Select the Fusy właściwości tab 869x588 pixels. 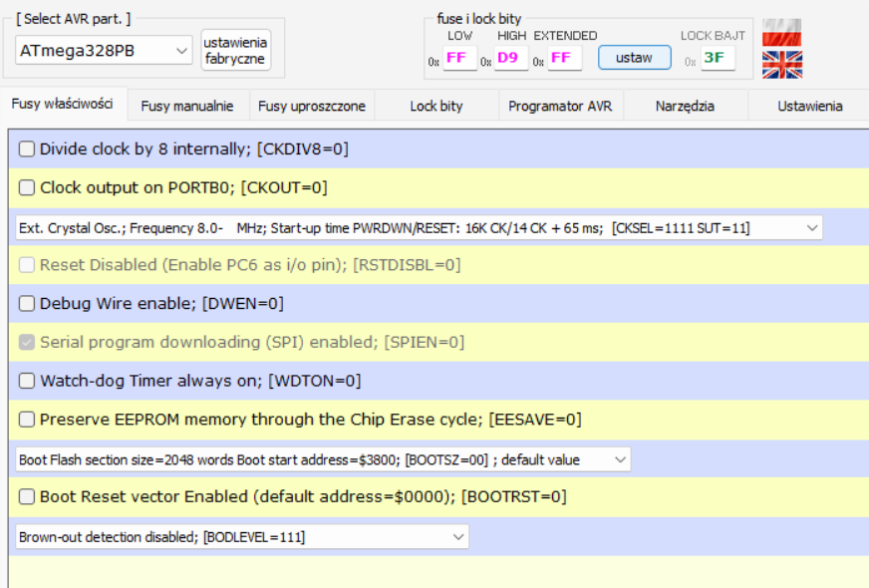point(63,104)
